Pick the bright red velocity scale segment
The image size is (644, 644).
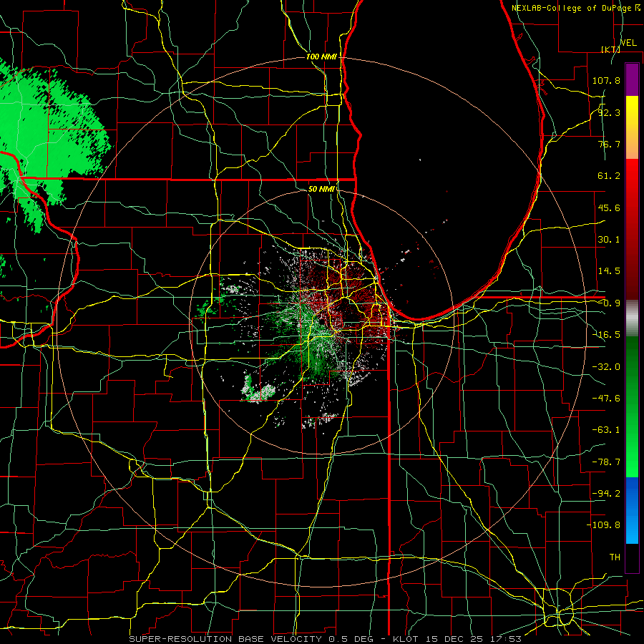coord(632,182)
